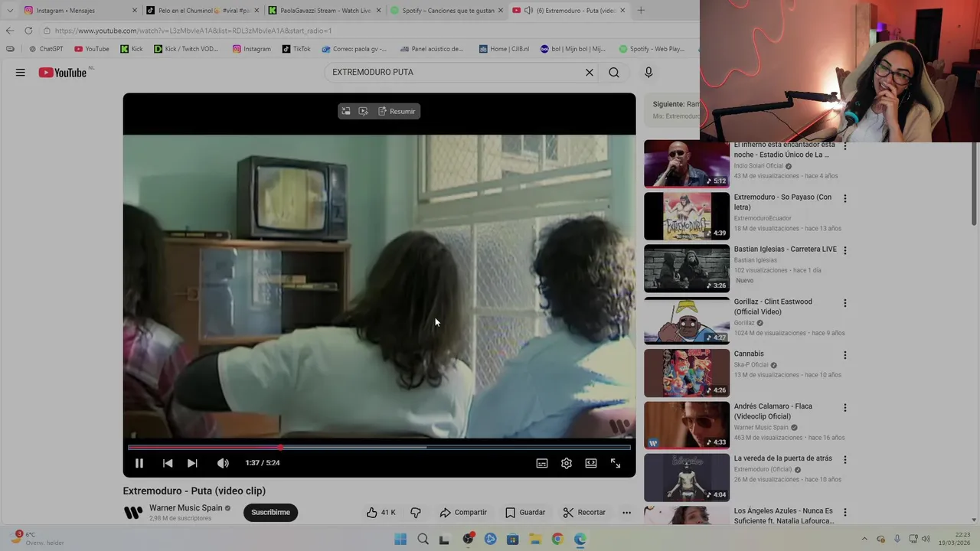Skip to the previous video
Viewport: 980px width, 551px height.
pos(168,463)
